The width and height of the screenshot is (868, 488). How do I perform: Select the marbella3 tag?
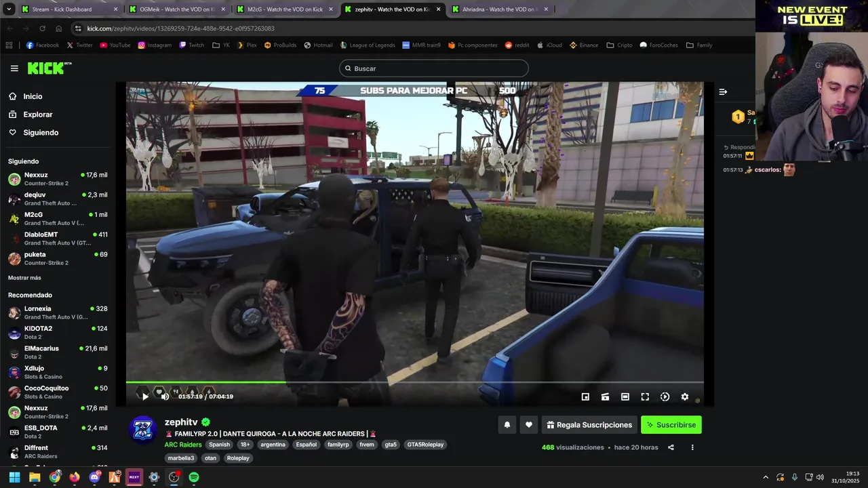(x=181, y=458)
